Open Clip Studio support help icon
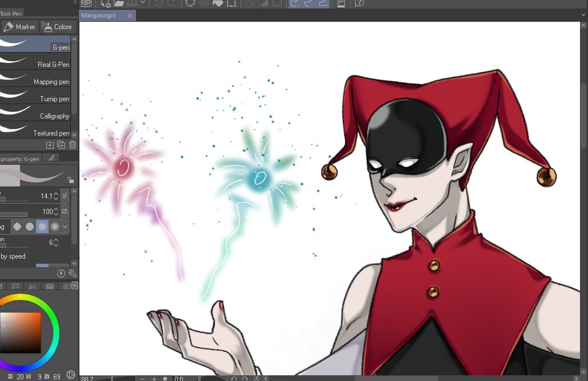The height and width of the screenshot is (381, 588). [359, 3]
